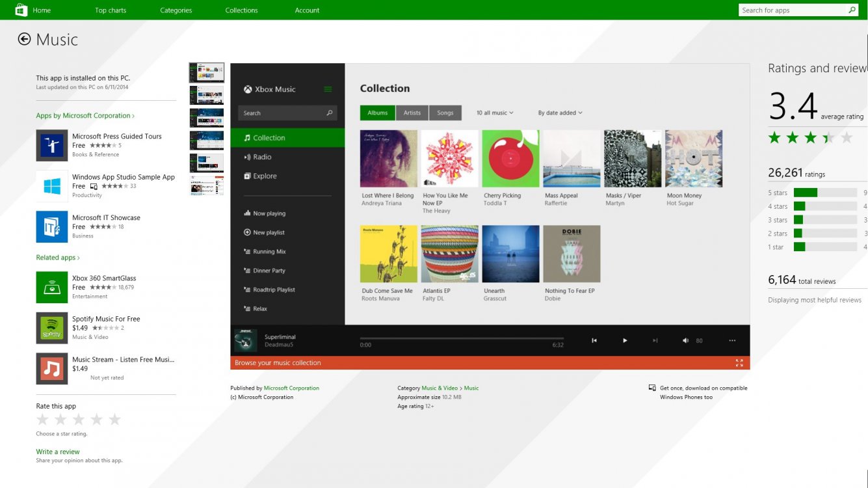Click the 5 stars rating bar
The height and width of the screenshot is (488, 868).
(825, 193)
